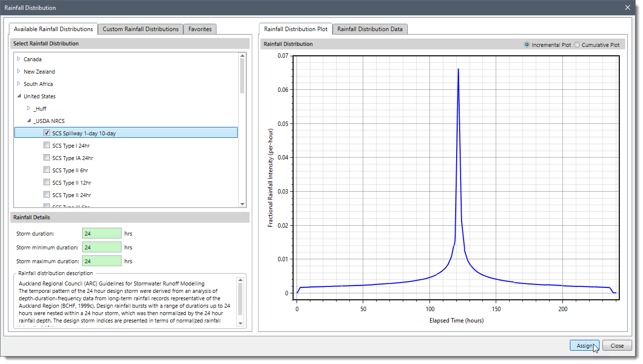The image size is (643, 364).
Task: Select the Incremental Plot radio button
Action: pos(527,45)
